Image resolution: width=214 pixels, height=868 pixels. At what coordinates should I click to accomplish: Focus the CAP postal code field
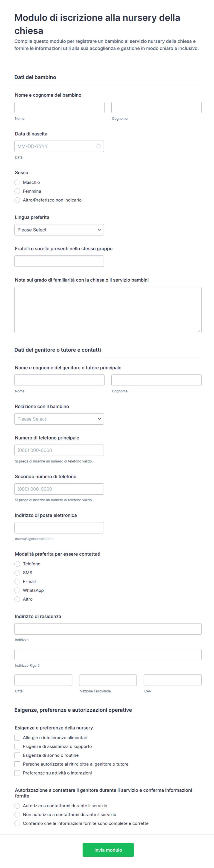coord(173,680)
